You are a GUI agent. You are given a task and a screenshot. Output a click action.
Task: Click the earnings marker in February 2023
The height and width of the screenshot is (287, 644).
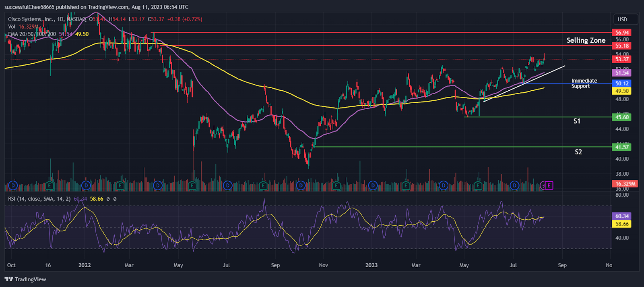coord(406,185)
